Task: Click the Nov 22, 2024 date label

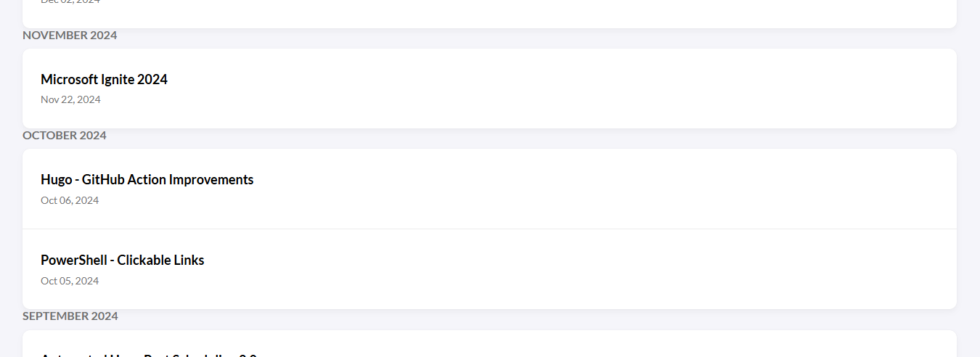Action: coord(70,99)
